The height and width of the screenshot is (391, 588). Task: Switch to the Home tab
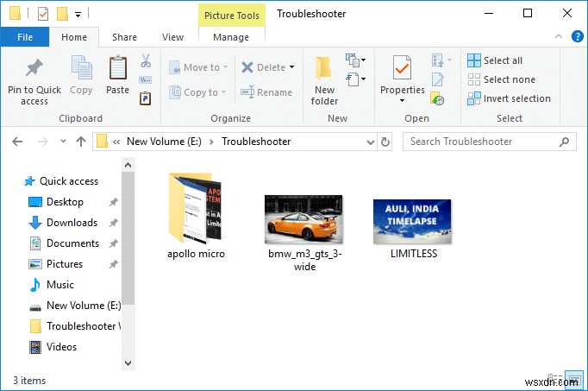[74, 37]
